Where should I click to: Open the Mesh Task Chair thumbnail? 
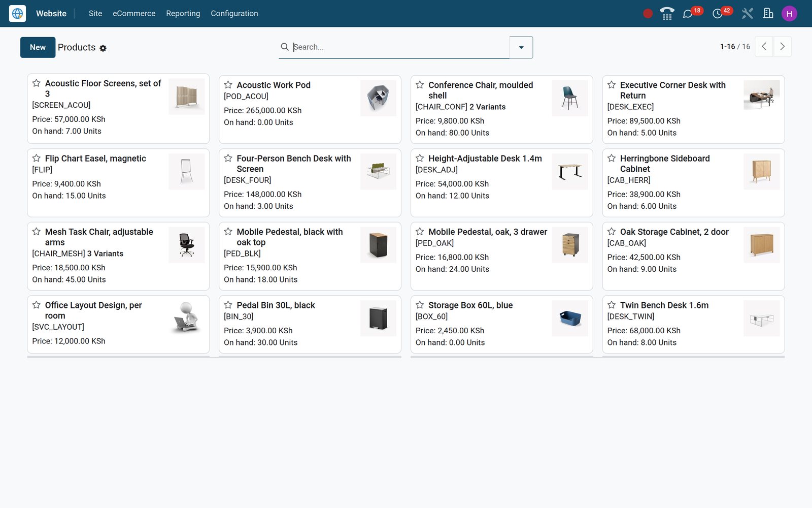(x=187, y=245)
